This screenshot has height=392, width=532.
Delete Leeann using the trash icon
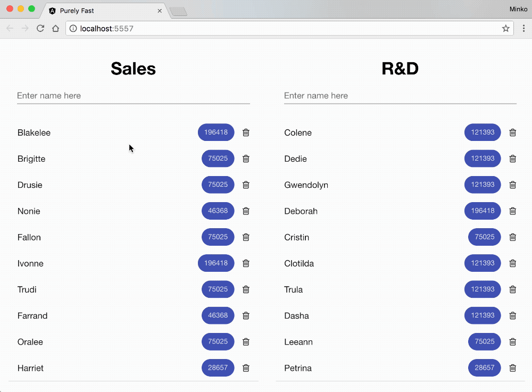tap(513, 342)
